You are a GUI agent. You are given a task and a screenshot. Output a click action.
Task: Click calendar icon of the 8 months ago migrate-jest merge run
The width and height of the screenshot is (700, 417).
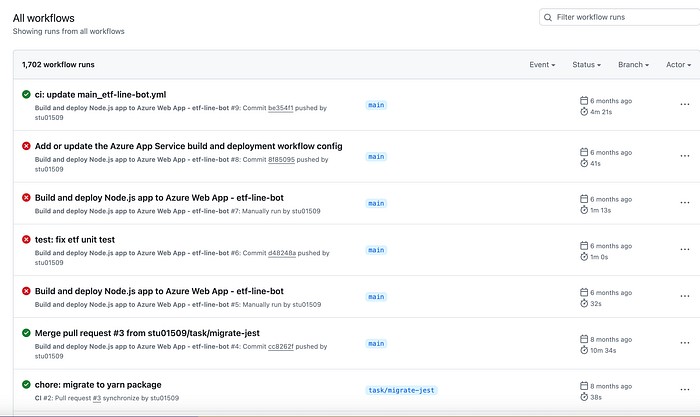coord(583,339)
